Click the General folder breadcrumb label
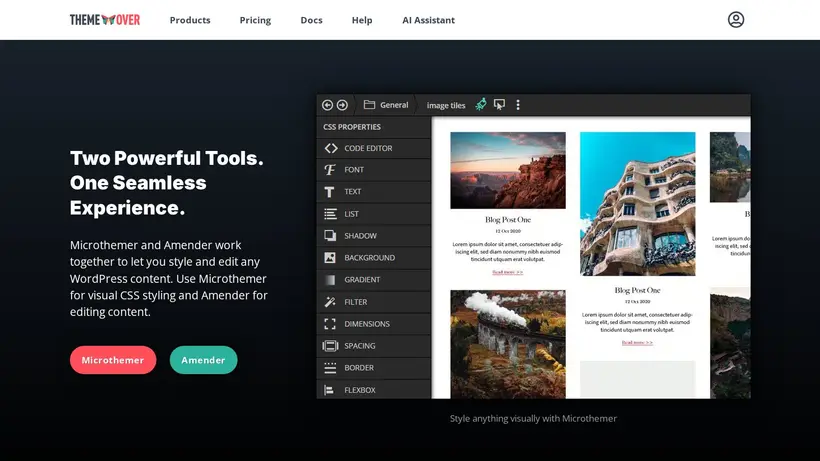Viewport: 820px width, 461px height. [394, 105]
